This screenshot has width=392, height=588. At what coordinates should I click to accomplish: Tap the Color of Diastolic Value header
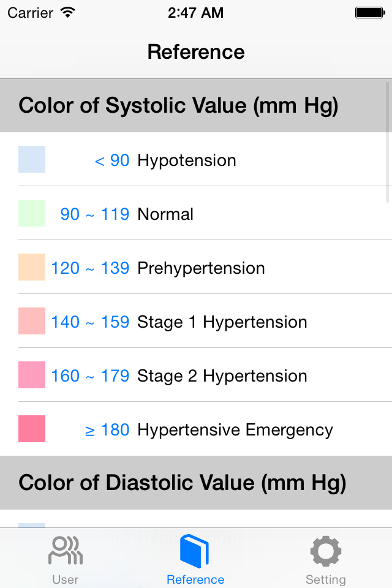click(183, 483)
